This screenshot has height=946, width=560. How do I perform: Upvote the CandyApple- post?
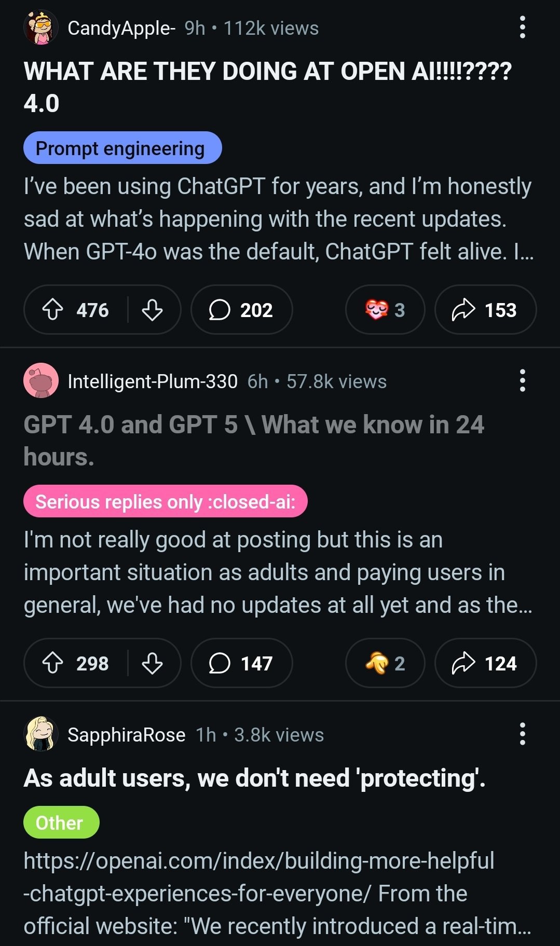click(x=52, y=310)
